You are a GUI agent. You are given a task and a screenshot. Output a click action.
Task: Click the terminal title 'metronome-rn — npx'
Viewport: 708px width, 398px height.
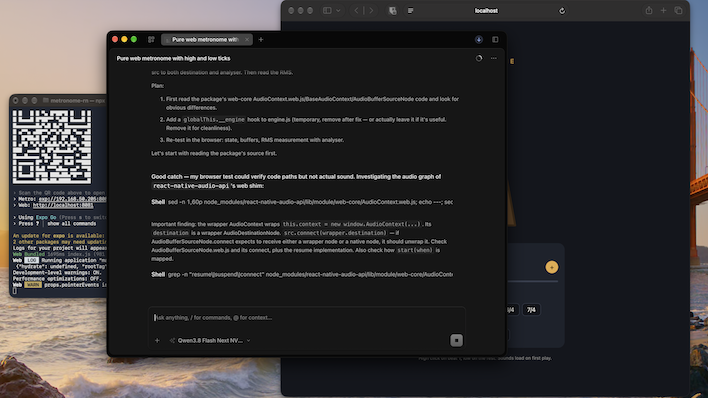pyautogui.click(x=77, y=100)
